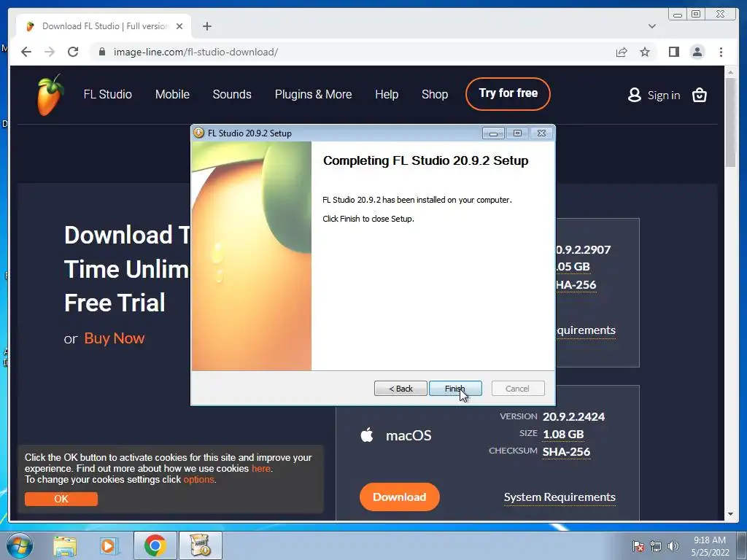
Task: Click the Buy Now link
Action: click(115, 338)
